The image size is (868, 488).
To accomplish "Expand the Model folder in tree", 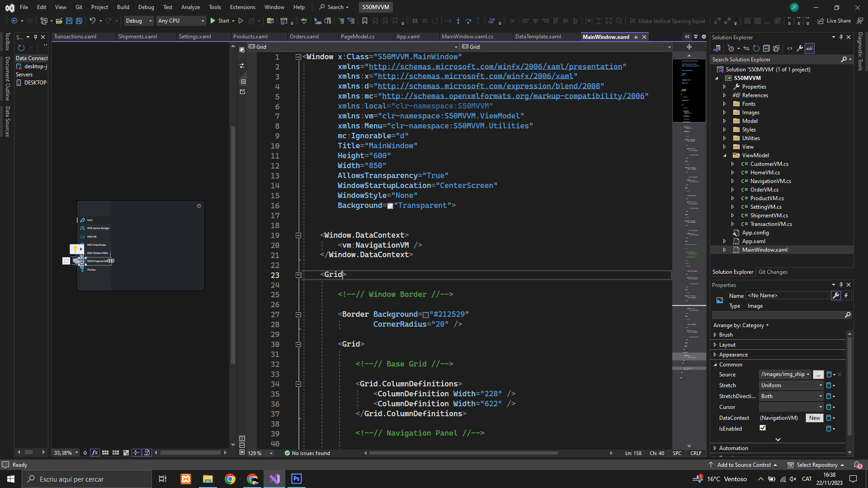I will click(x=724, y=121).
